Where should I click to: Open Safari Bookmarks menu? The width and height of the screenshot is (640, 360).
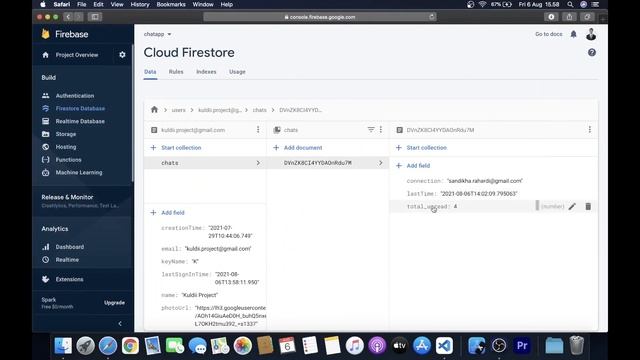(x=171, y=4)
